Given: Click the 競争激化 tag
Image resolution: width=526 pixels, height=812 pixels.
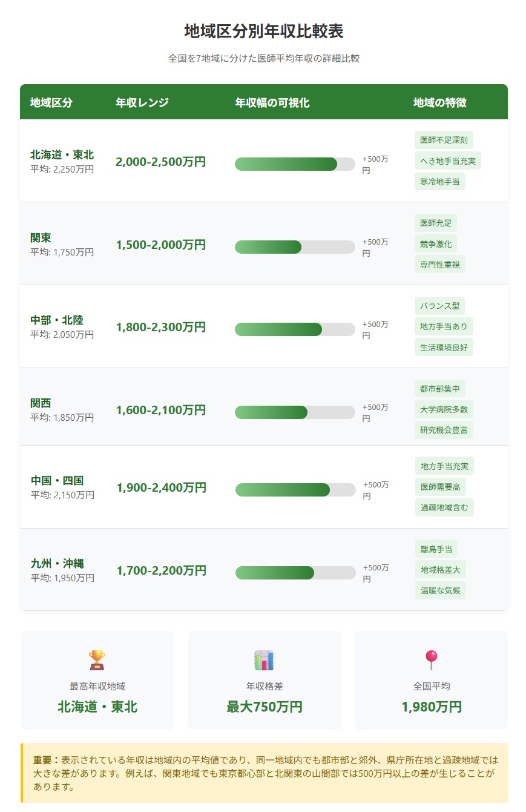Looking at the screenshot, I should (x=436, y=243).
